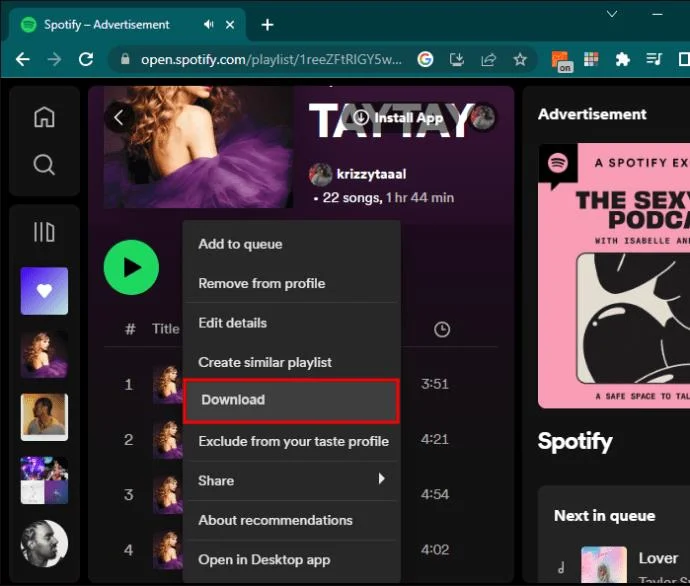Open a new browser tab with plus
Screen dimensions: 690x586
[x=267, y=25]
